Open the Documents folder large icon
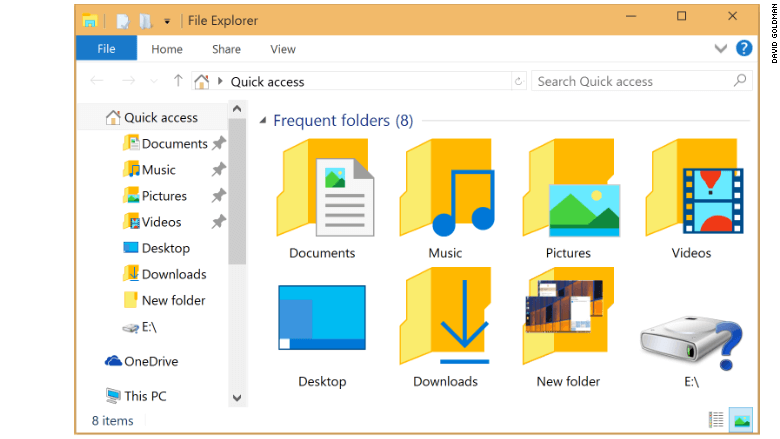Image resolution: width=780 pixels, height=439 pixels. [326, 187]
